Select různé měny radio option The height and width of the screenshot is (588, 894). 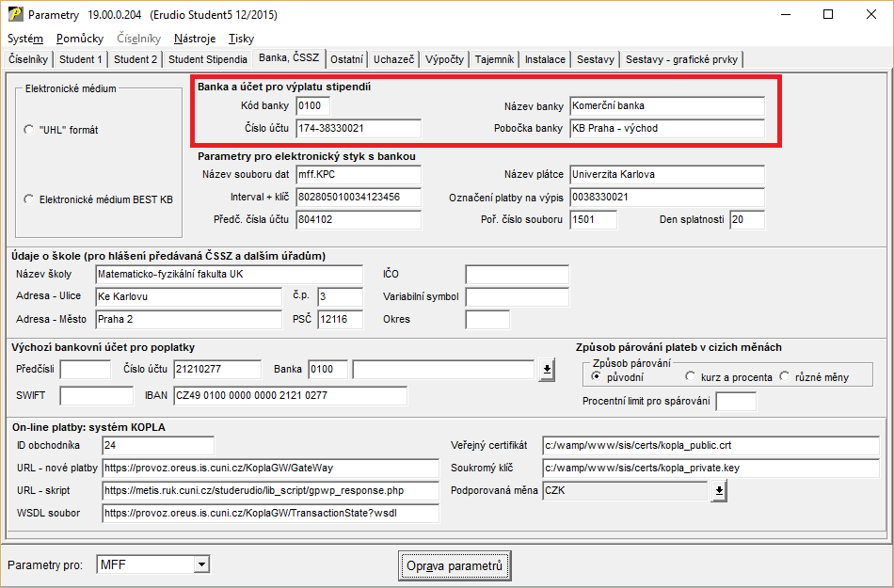pos(785,377)
